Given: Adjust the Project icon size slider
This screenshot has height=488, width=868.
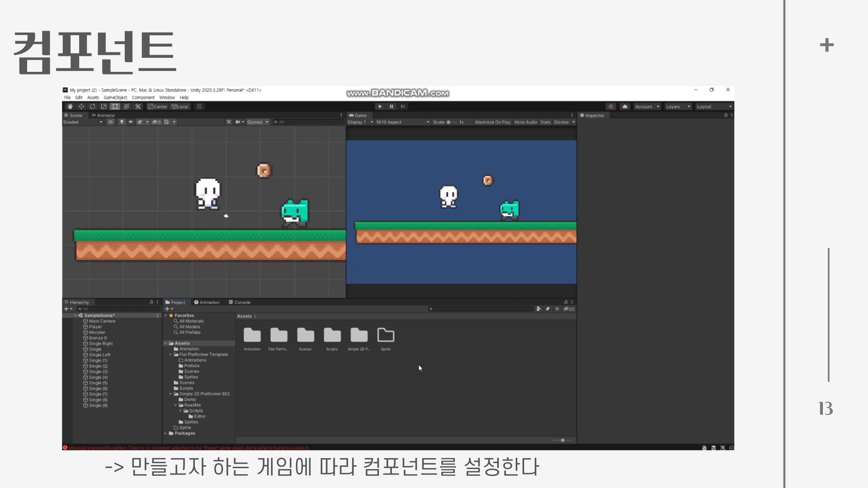Looking at the screenshot, I should click(562, 440).
